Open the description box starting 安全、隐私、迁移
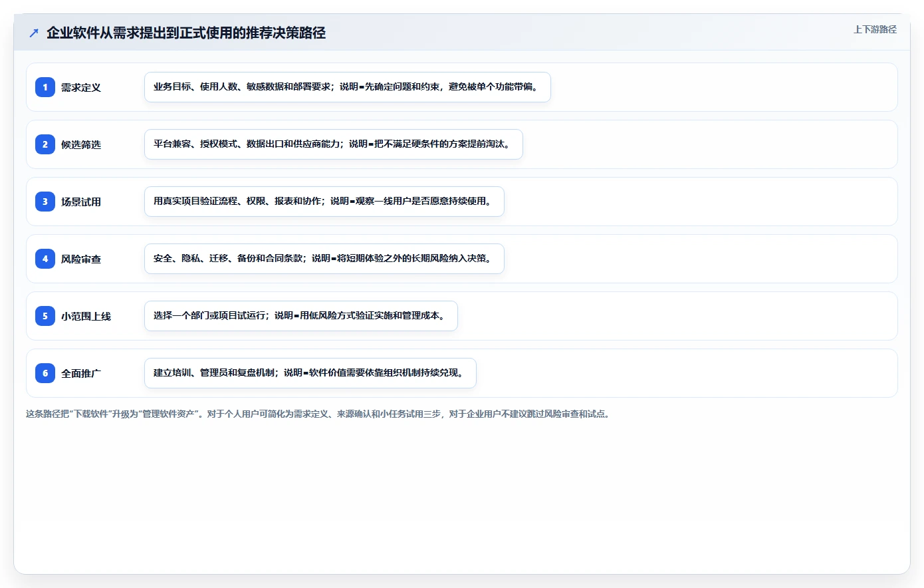The image size is (924, 588). click(x=324, y=259)
